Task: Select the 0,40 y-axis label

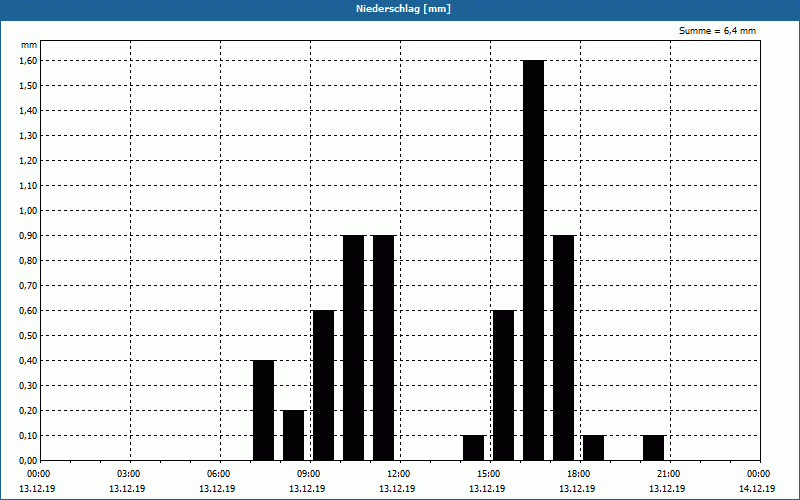Action: (28, 360)
